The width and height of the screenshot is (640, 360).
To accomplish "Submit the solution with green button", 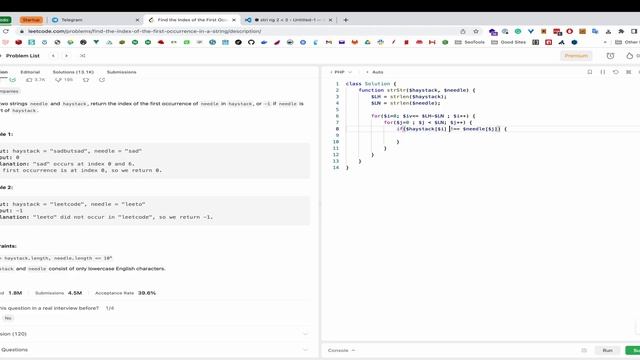I will tap(633, 350).
